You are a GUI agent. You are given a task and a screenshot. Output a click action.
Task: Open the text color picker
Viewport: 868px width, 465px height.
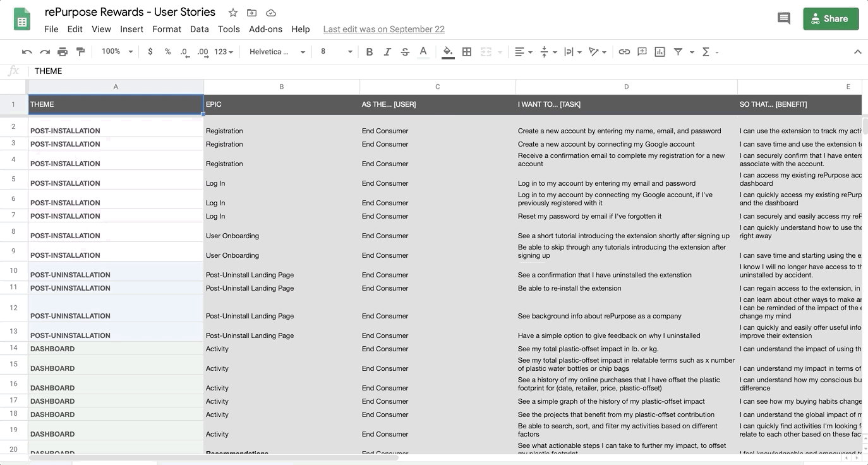[423, 52]
